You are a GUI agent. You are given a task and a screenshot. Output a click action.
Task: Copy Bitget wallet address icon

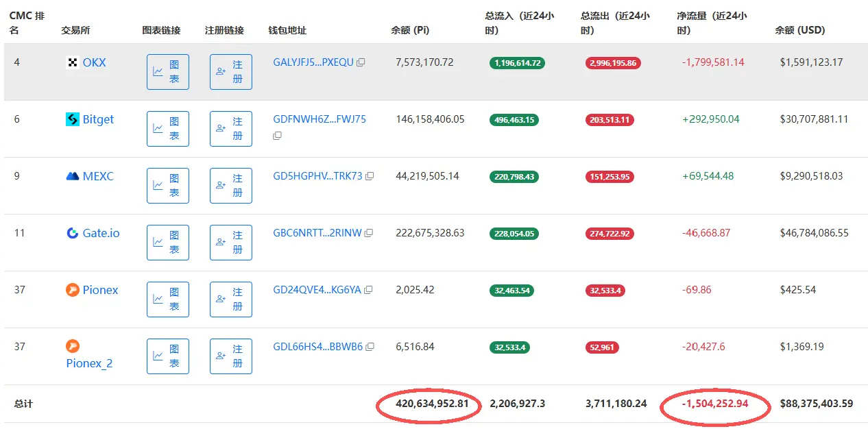[277, 136]
